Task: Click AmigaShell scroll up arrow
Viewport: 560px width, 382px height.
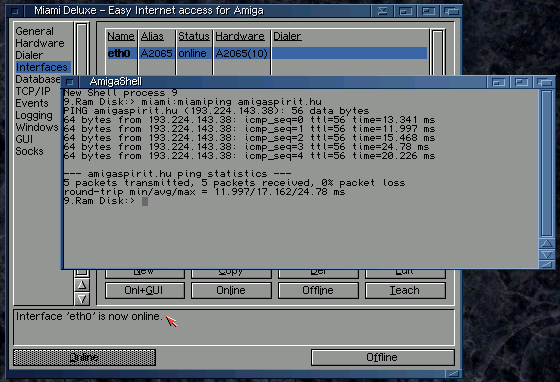Action: click(x=546, y=244)
